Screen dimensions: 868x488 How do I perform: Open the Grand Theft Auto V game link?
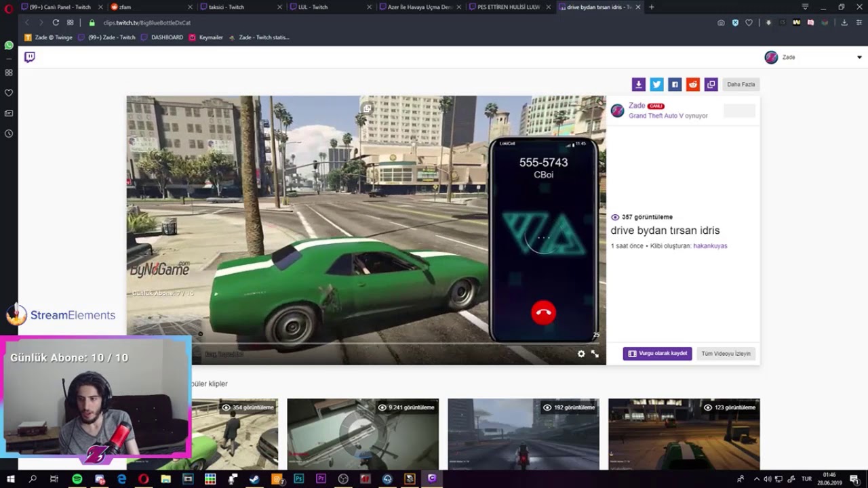click(x=656, y=116)
